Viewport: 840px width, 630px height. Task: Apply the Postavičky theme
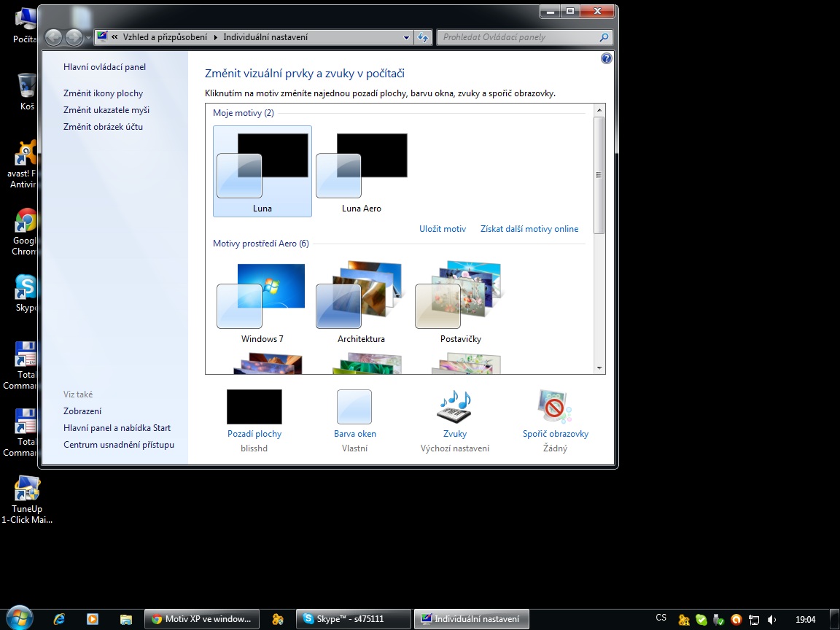coord(460,303)
